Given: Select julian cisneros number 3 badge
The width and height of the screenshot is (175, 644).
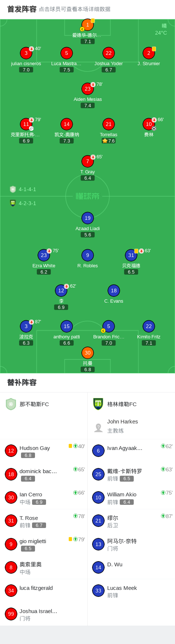Looking at the screenshot, I should point(26,53).
